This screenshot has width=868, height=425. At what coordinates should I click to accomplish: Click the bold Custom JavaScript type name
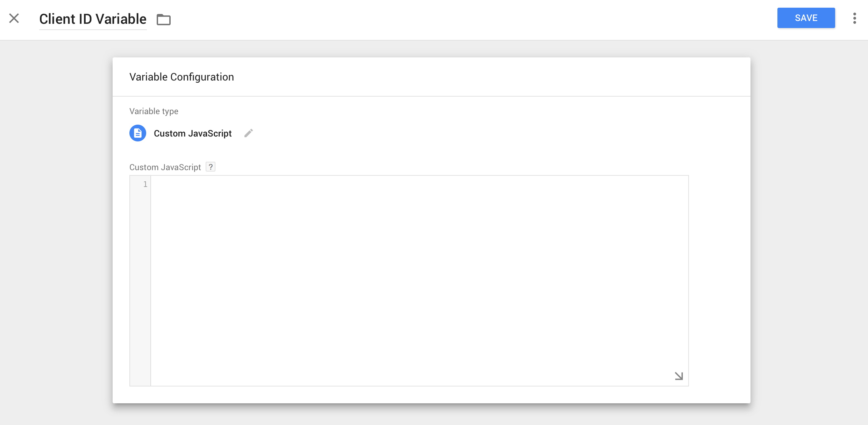[193, 133]
